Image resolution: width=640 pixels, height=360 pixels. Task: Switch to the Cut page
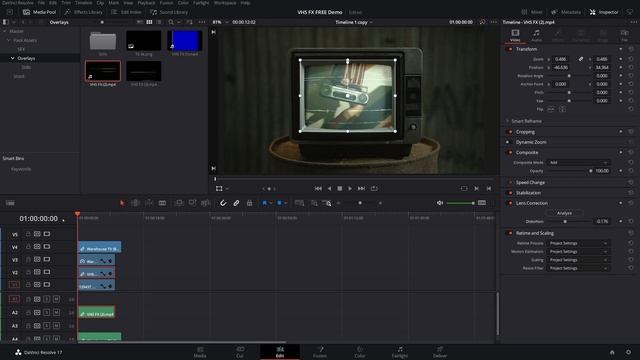coord(240,352)
